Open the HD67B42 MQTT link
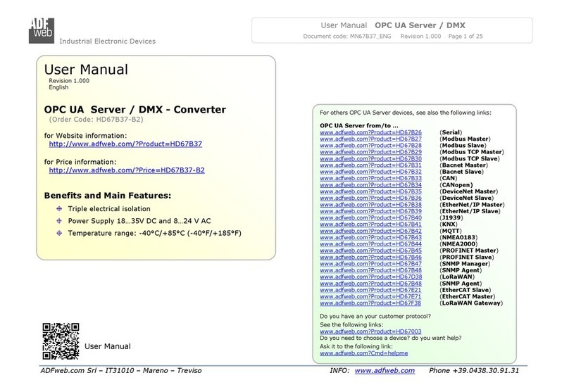569x392 pixels. (x=370, y=231)
